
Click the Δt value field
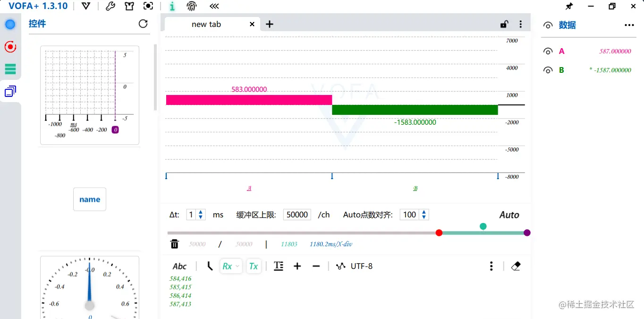[191, 215]
